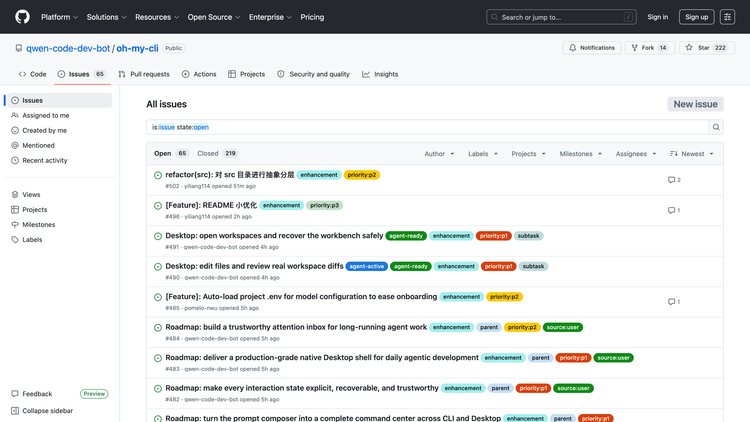The height and width of the screenshot is (422, 750).
Task: Click the repository icon beside qwen-code-dev-bot
Action: [x=19, y=48]
